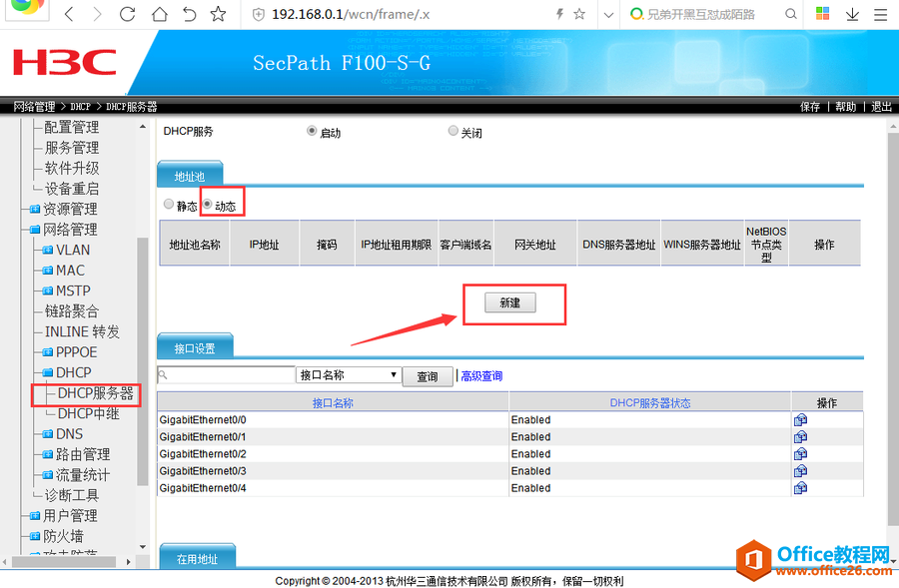The image size is (899, 588).
Task: Open the browser downloads icon
Action: click(853, 14)
